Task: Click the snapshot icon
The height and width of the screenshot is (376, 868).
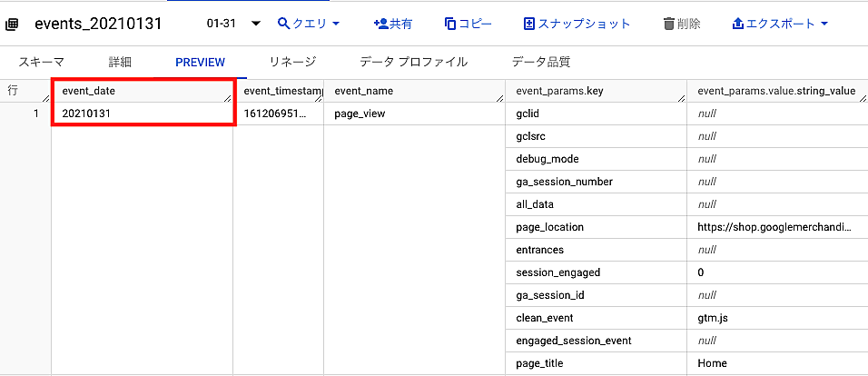Action: pos(530,23)
